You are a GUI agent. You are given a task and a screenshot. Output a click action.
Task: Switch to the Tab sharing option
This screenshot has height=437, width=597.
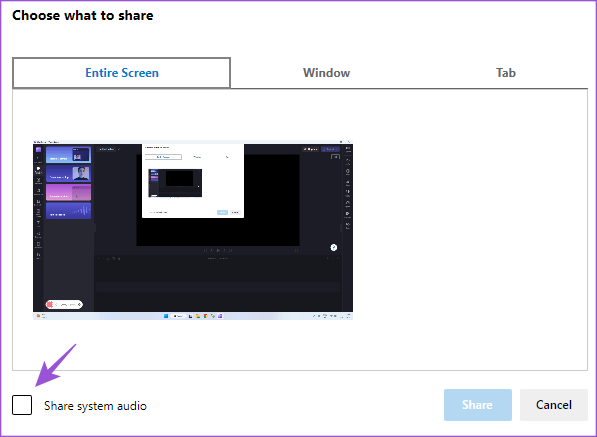coord(506,73)
